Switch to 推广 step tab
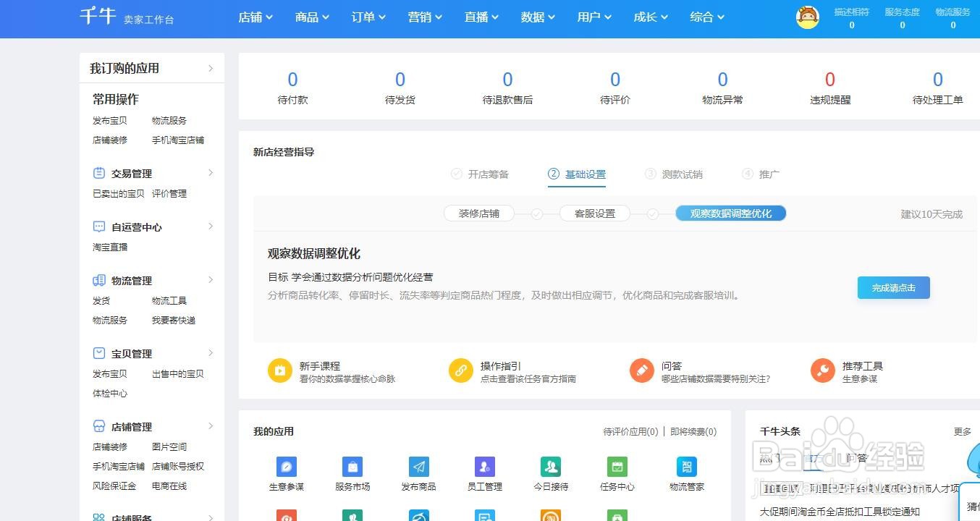 (761, 174)
